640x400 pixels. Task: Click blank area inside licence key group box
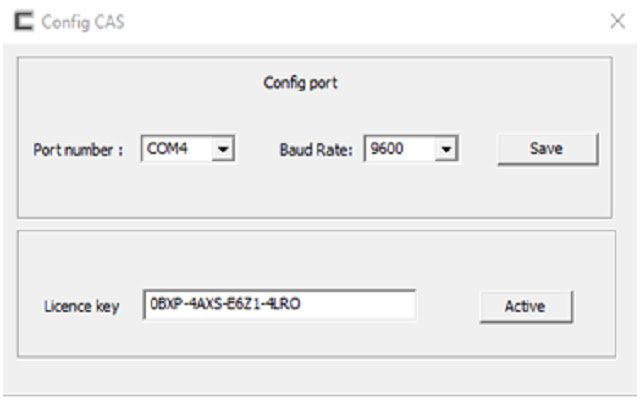pos(314,257)
